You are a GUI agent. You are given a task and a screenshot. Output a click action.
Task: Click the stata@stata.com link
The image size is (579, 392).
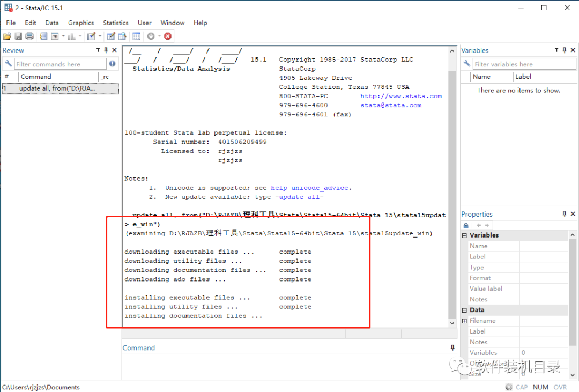click(x=391, y=105)
